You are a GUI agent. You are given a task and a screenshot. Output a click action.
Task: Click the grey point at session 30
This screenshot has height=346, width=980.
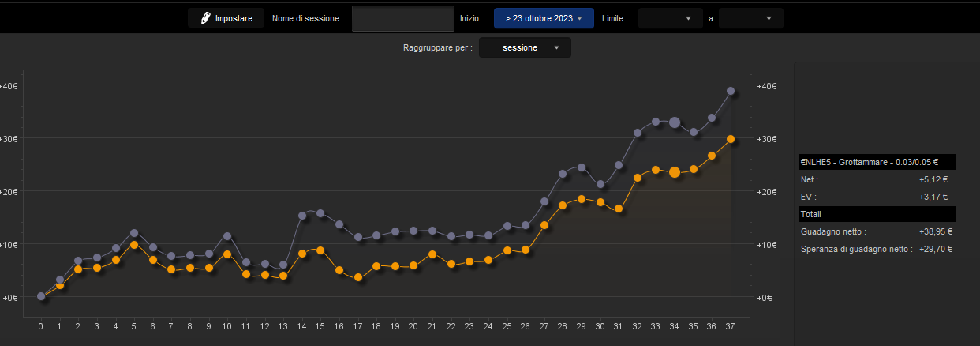(x=600, y=184)
